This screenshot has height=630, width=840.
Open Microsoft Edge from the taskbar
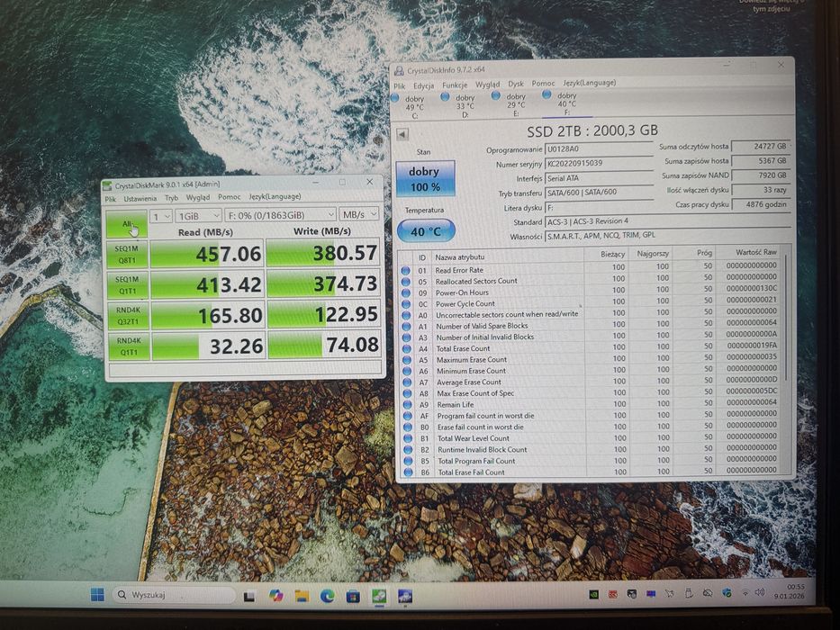pos(328,596)
